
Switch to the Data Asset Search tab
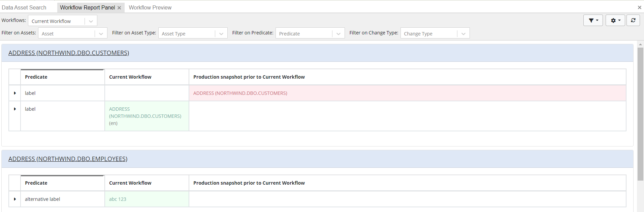click(x=24, y=7)
